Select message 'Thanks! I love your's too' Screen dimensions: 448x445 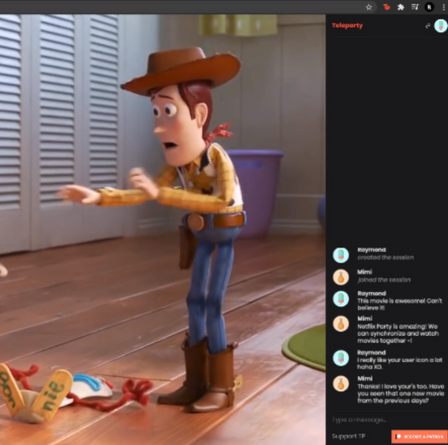tap(401, 393)
